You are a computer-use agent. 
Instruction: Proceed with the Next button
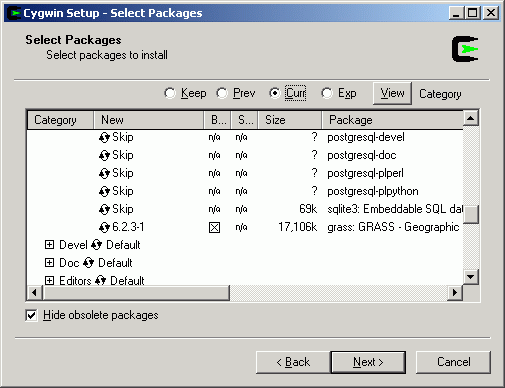[x=368, y=362]
